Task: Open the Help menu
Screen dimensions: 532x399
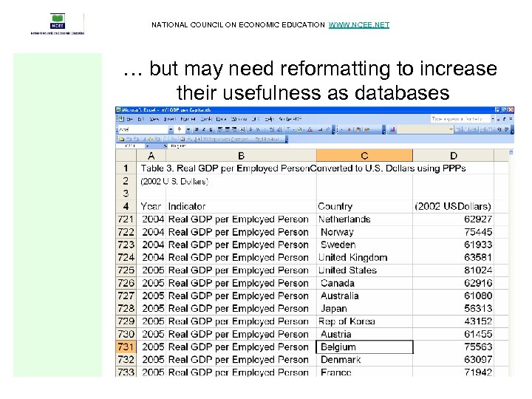Action: click(x=269, y=119)
